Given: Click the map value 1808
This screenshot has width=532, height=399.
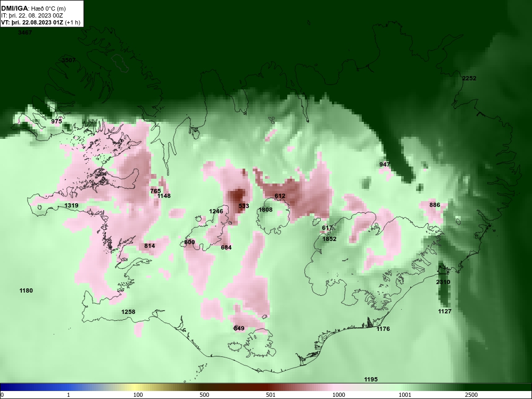Looking at the screenshot, I should point(265,210).
